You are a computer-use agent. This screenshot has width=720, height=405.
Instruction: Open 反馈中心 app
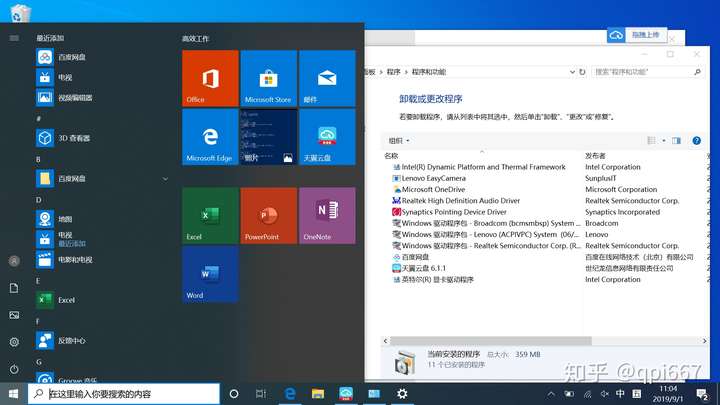102,340
